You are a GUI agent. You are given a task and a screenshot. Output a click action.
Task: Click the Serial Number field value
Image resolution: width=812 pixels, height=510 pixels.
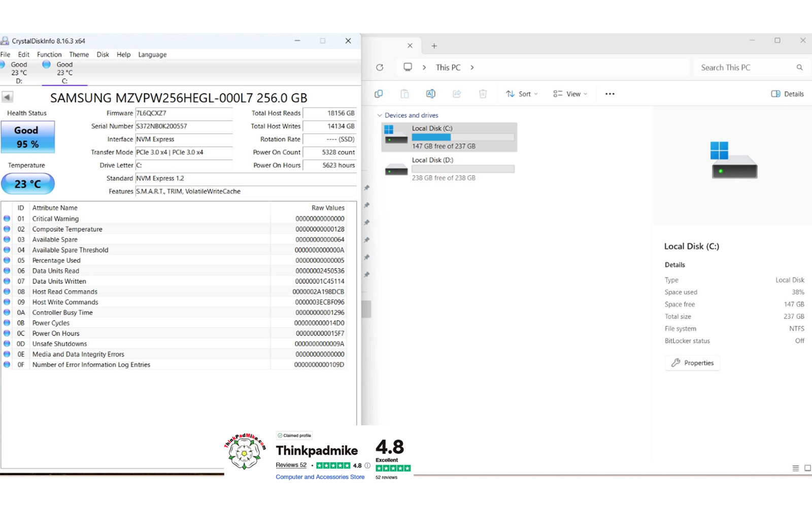point(184,126)
